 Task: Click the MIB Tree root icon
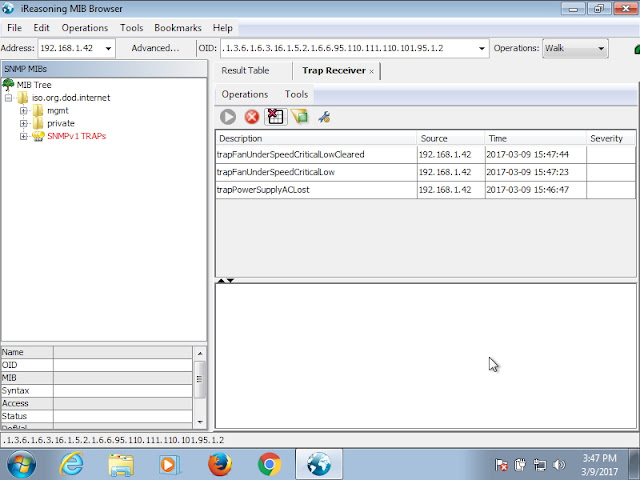8,84
